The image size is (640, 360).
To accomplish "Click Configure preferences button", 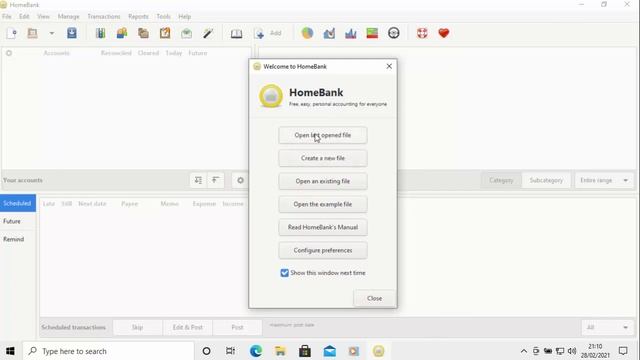I will [322, 250].
